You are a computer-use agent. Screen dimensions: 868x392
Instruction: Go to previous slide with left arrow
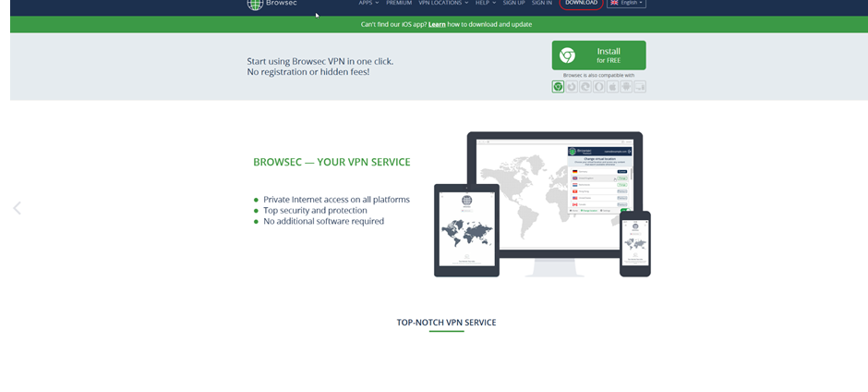point(17,208)
